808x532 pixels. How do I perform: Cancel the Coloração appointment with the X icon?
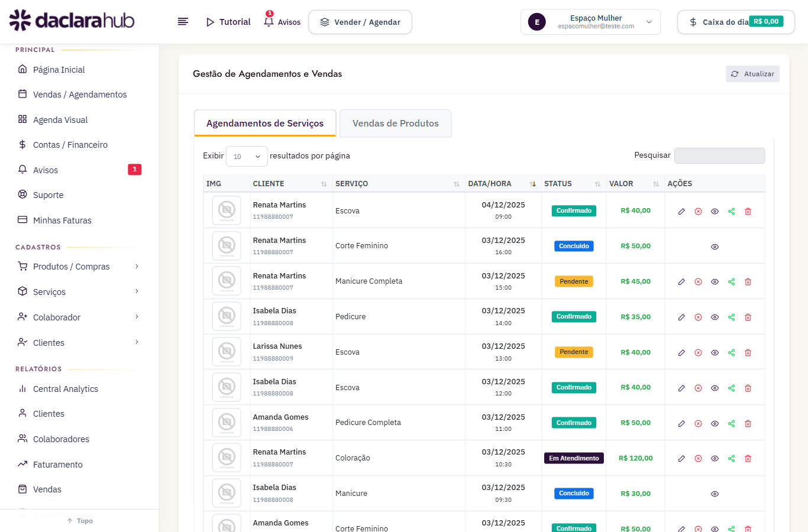[698, 459]
